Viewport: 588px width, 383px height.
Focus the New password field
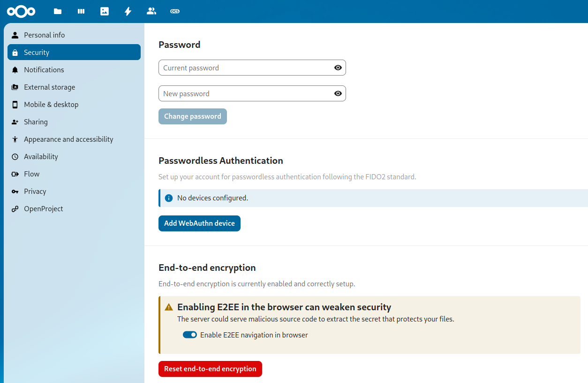click(244, 93)
